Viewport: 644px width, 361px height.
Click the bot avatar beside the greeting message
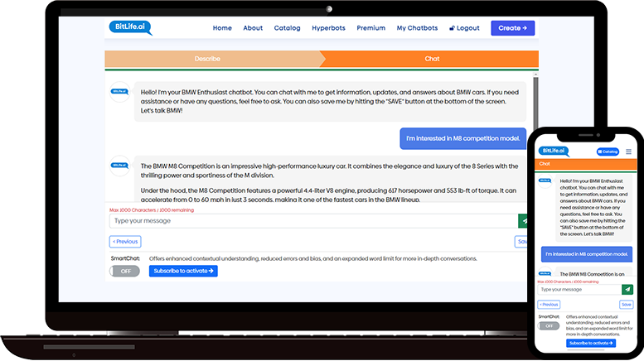[x=119, y=91]
